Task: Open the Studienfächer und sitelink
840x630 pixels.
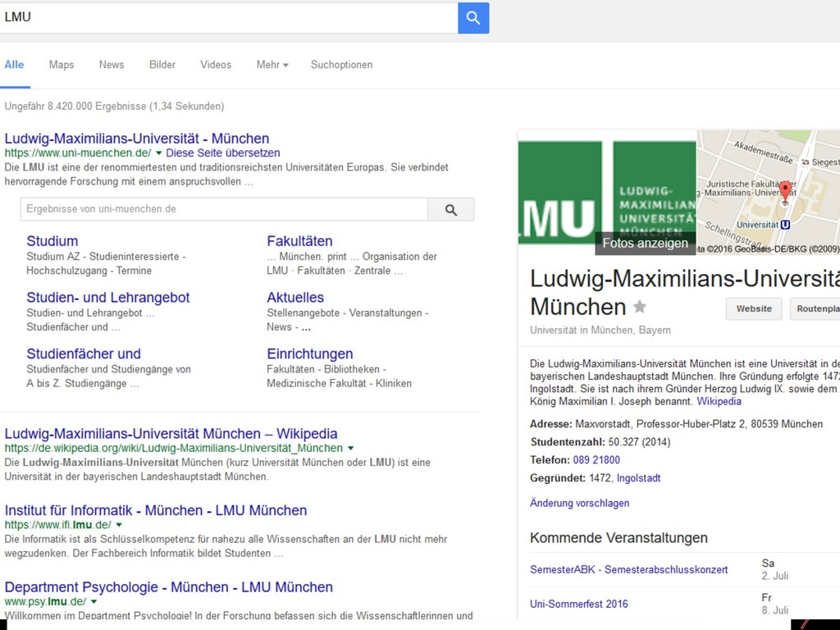Action: [84, 354]
